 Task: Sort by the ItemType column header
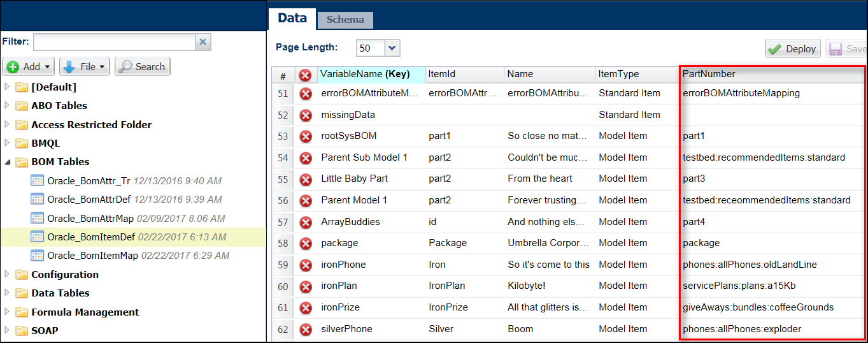[x=637, y=74]
